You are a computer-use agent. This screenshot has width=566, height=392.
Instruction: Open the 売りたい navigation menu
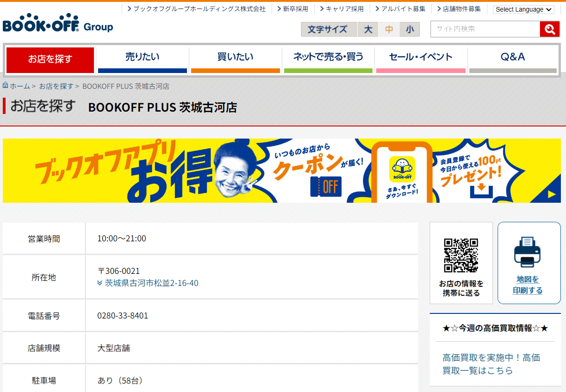142,58
